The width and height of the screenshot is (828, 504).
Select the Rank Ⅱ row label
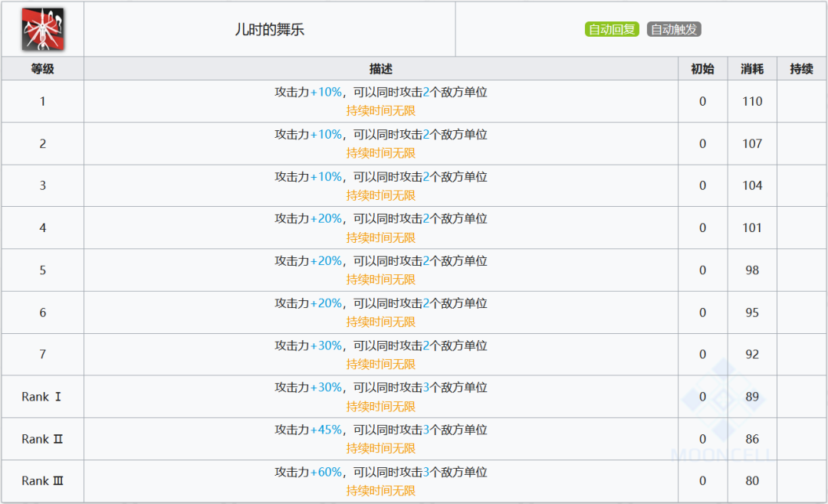[43, 439]
